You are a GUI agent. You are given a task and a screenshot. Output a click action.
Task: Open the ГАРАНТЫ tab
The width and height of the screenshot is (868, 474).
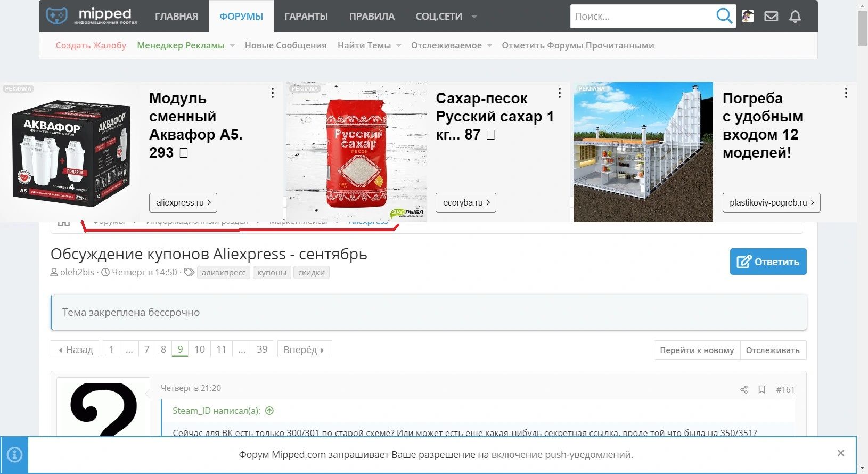tap(306, 17)
